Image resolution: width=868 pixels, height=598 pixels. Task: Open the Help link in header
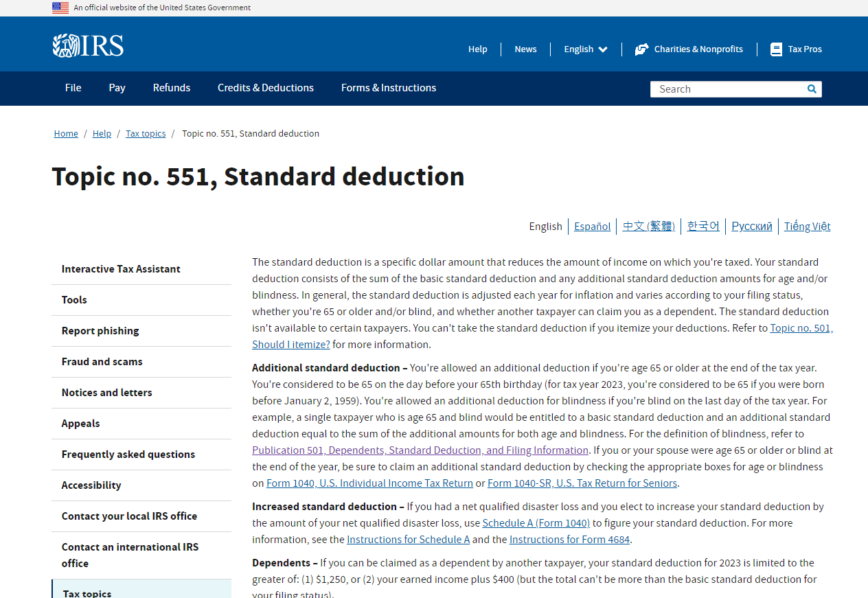(x=478, y=49)
